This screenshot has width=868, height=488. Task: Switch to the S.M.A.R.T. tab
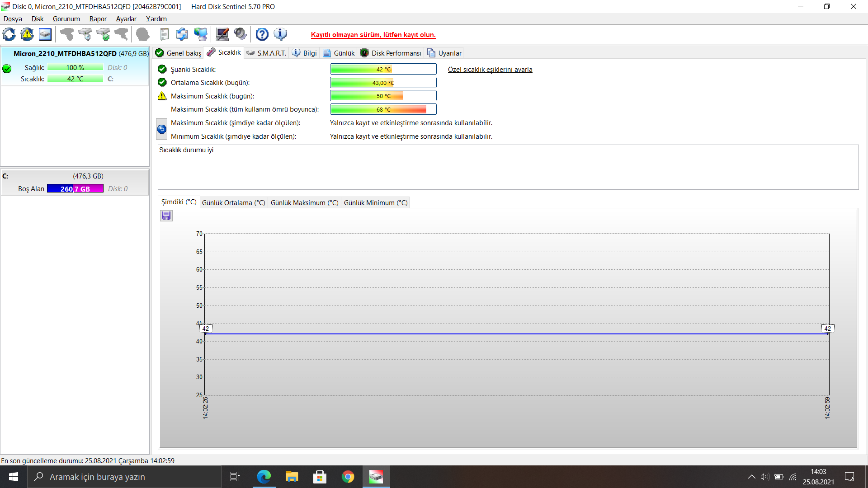(267, 53)
